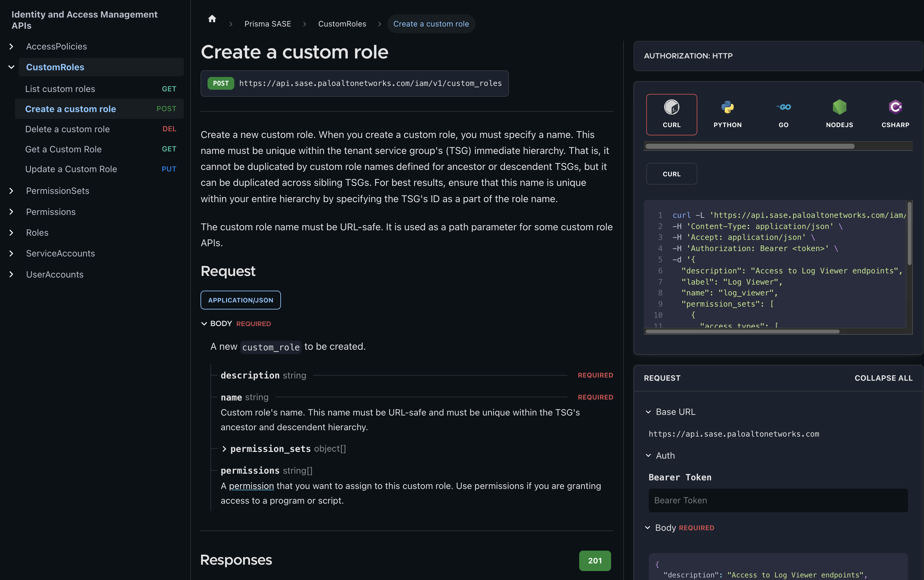Select the CURL tab below the language icons
The height and width of the screenshot is (580, 924).
tap(671, 174)
